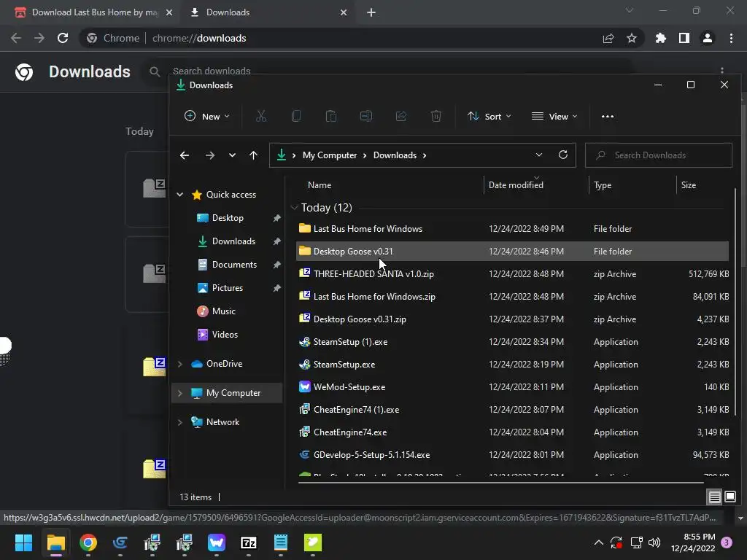Open WeMod from the taskbar

coord(217,542)
